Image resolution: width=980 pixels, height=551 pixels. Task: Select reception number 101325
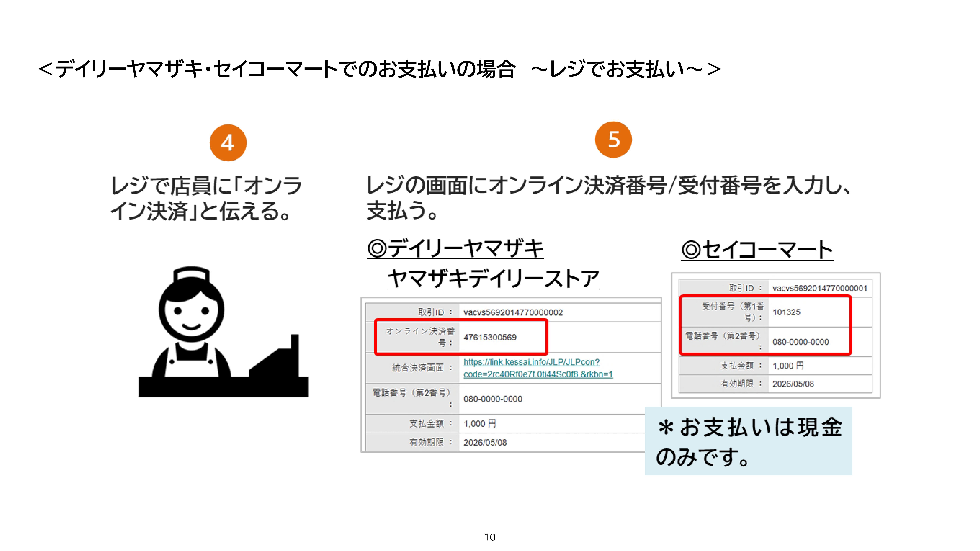(x=786, y=312)
